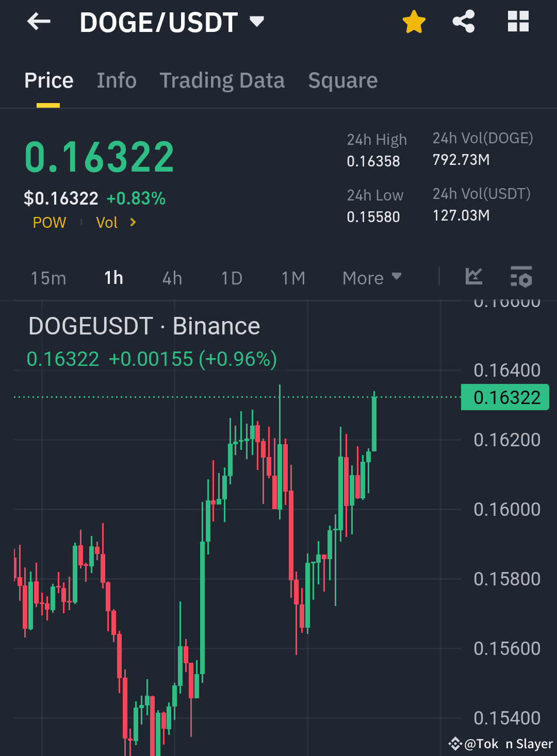Switch to the Trading Data tab

click(222, 80)
